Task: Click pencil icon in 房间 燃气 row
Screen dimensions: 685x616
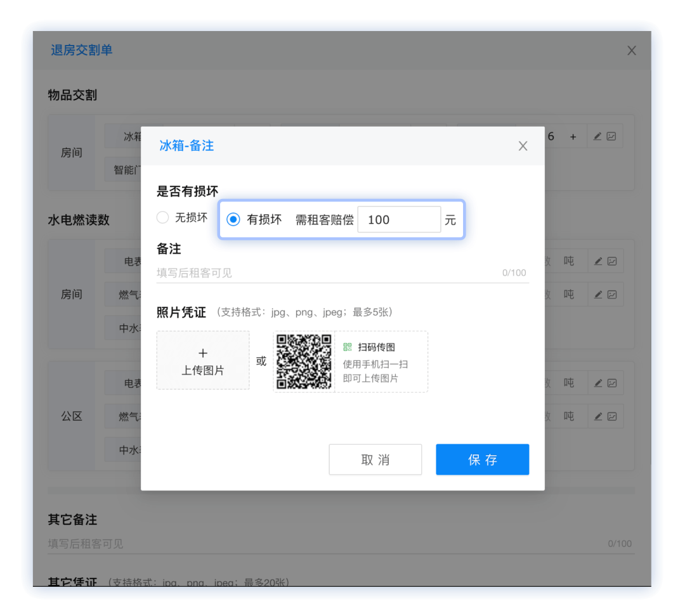Action: pos(598,294)
